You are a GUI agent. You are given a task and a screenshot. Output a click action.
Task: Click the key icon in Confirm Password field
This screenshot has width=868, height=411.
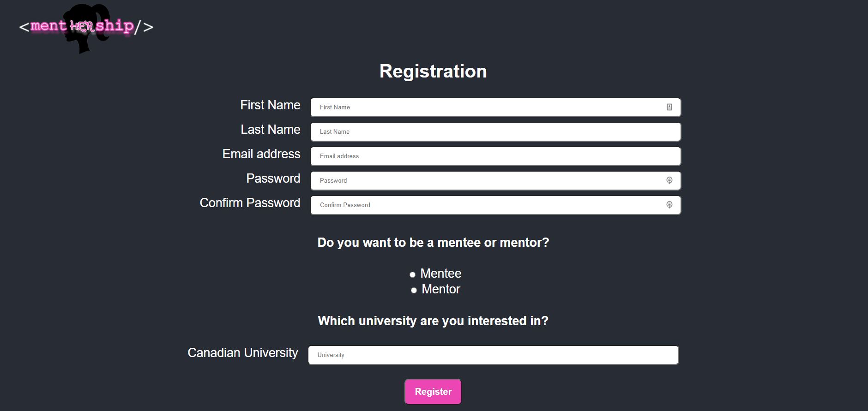tap(669, 205)
